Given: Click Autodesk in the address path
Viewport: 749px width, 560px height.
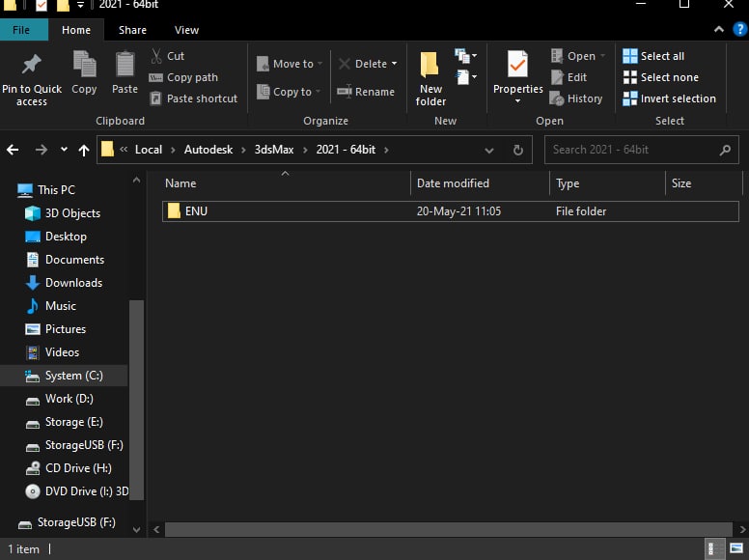Looking at the screenshot, I should point(208,150).
